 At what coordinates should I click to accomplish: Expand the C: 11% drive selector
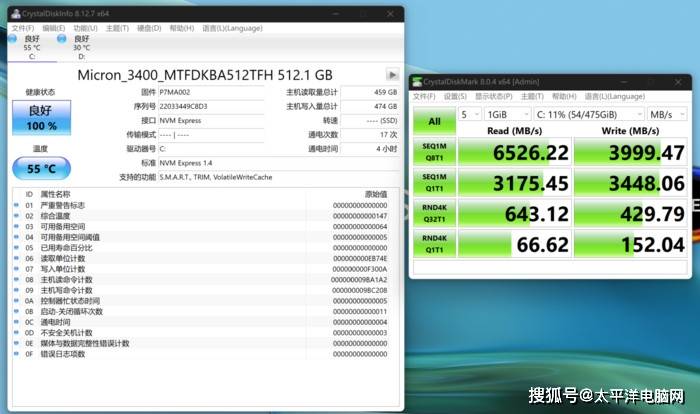[586, 114]
